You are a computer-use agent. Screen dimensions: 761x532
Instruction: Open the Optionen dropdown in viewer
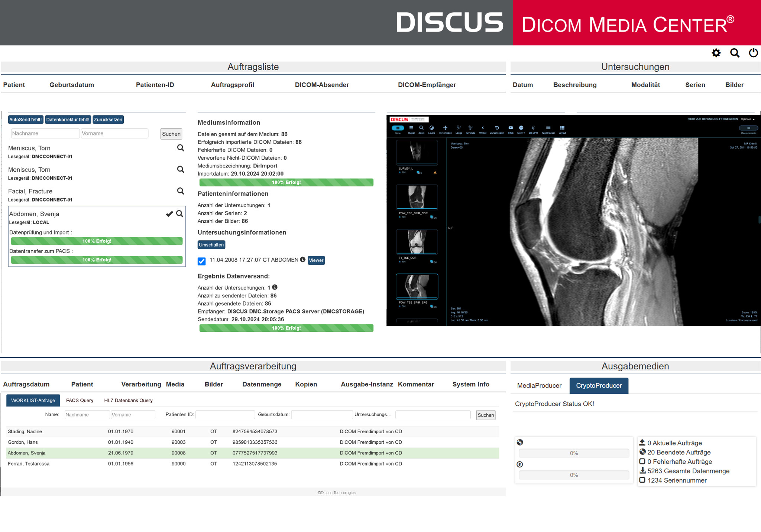click(x=747, y=119)
